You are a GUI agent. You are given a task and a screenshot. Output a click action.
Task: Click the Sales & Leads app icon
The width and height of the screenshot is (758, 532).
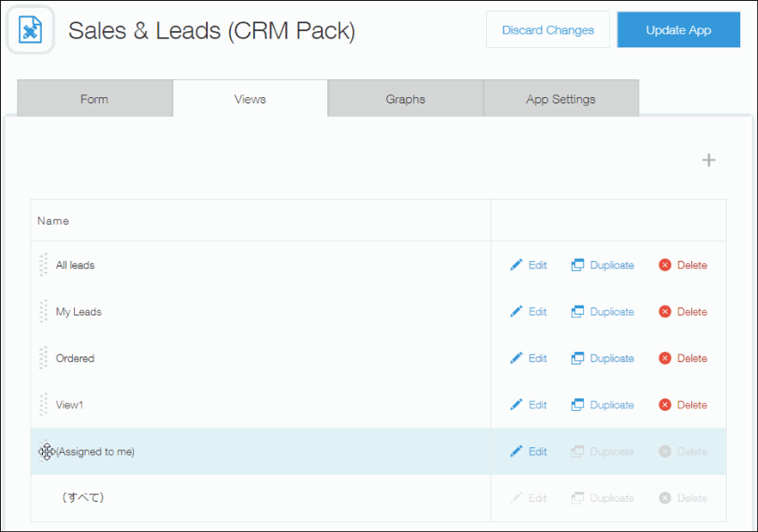29,29
